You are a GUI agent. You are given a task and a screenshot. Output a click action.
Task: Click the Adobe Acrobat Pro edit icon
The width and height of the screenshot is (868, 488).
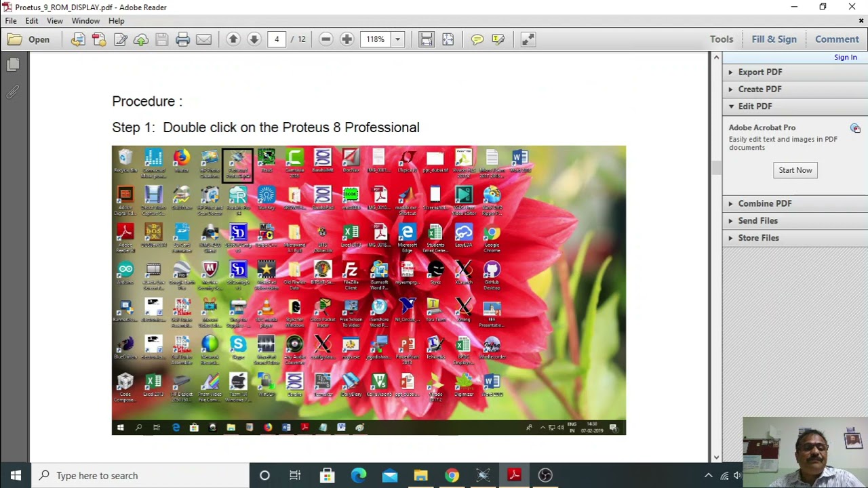tap(855, 128)
